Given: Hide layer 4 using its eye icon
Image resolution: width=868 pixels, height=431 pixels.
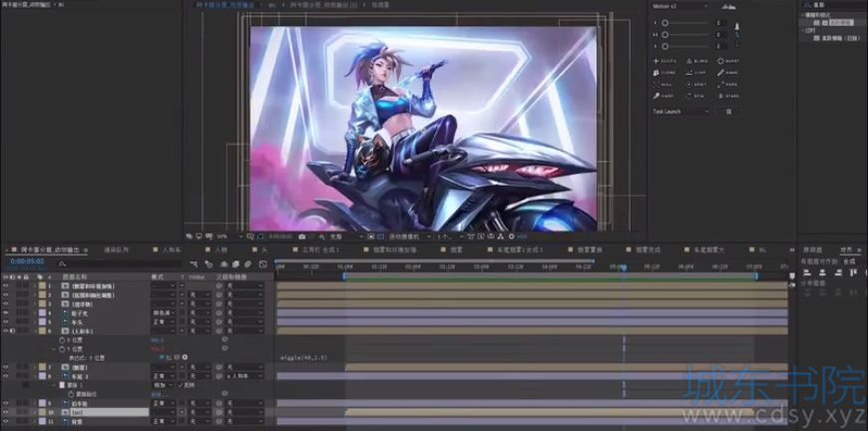Looking at the screenshot, I should click(6, 312).
